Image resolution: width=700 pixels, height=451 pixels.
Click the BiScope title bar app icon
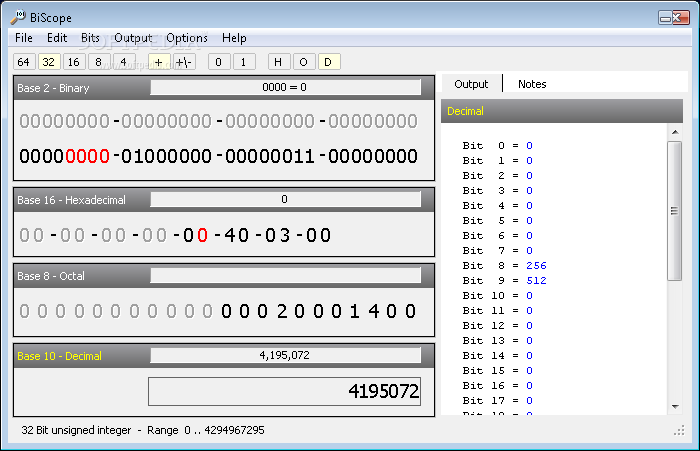point(18,17)
